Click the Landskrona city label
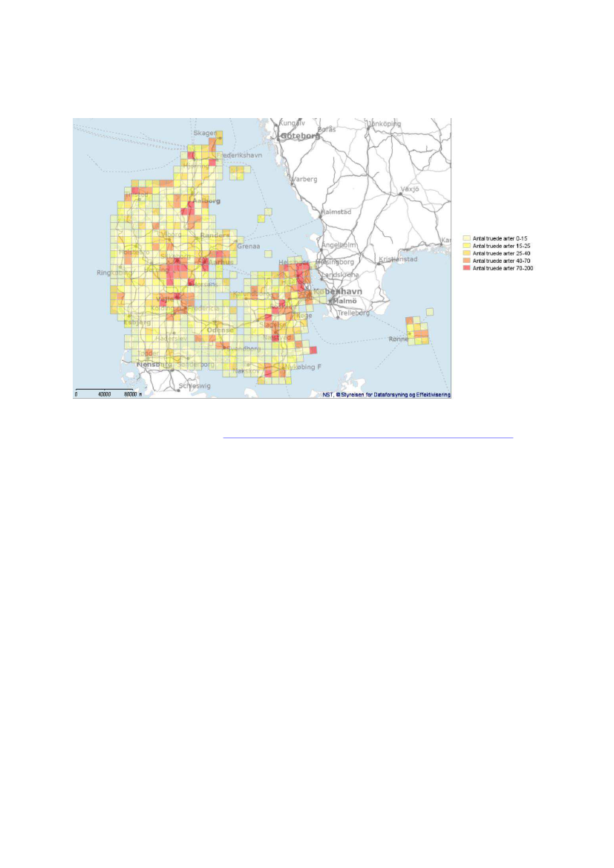Screen dimensions: 614x868 pyautogui.click(x=341, y=275)
